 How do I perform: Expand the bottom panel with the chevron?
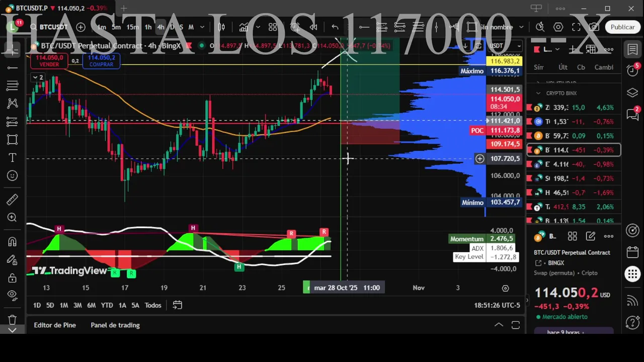[x=499, y=325]
